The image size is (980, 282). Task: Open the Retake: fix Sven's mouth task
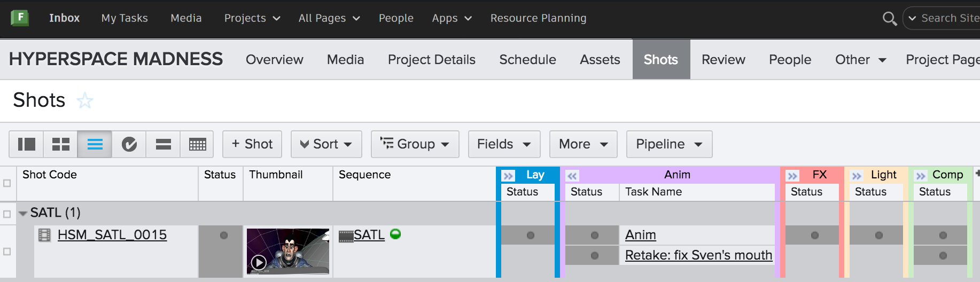(698, 255)
